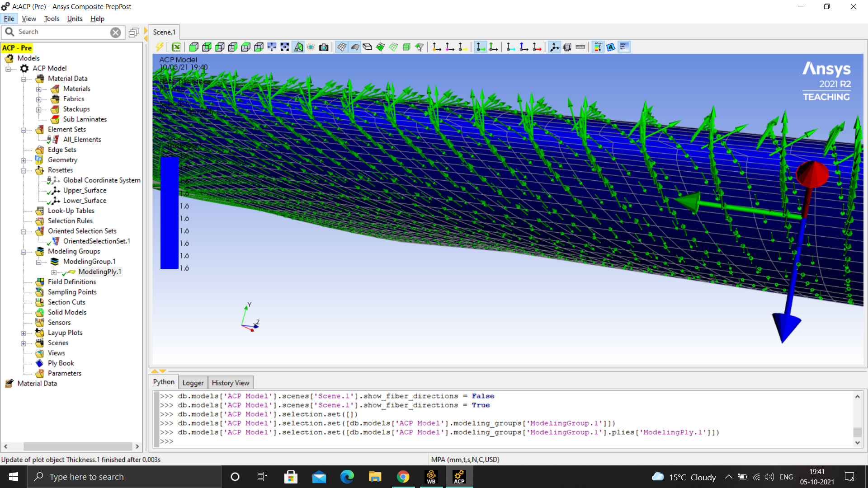Collapse the Rosettes node

coord(24,171)
